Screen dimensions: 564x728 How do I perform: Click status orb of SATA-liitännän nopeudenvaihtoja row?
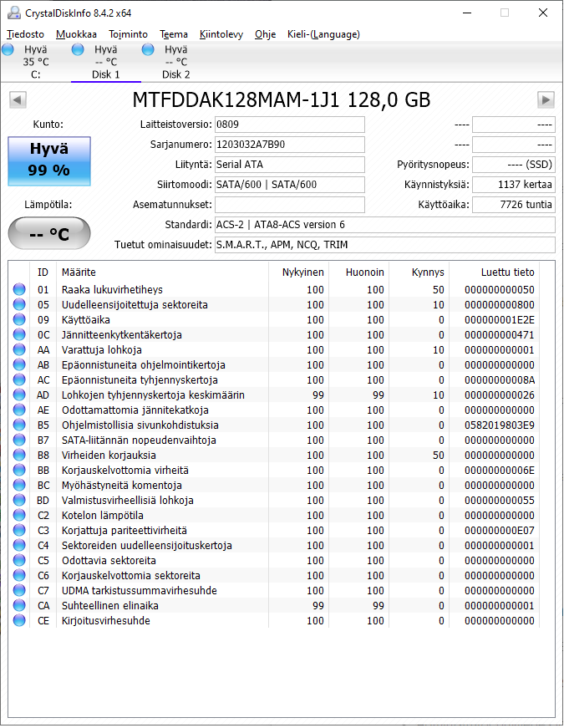19,440
